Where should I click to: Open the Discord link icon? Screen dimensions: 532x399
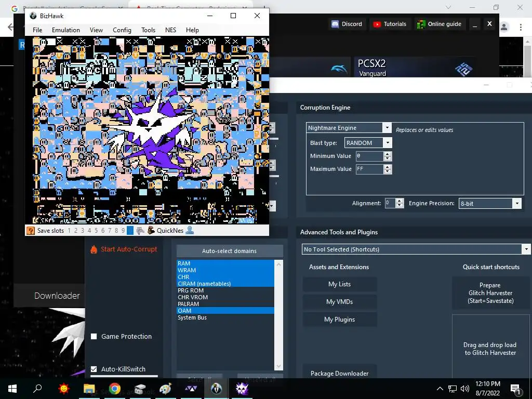(x=335, y=24)
